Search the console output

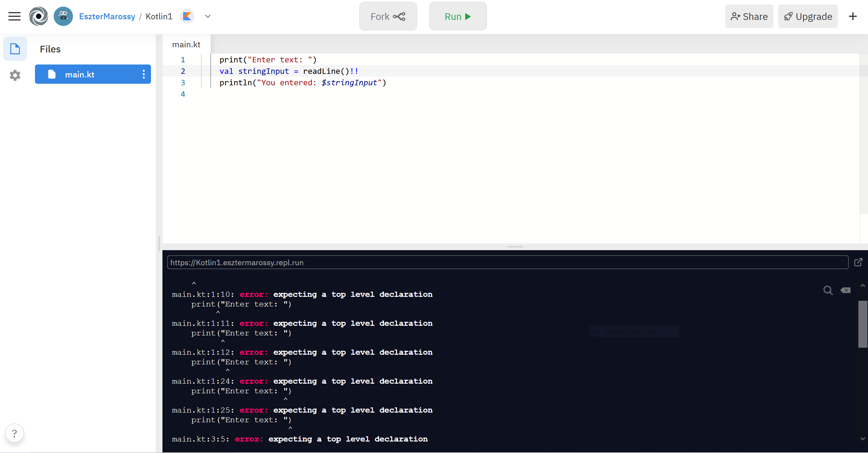click(828, 291)
